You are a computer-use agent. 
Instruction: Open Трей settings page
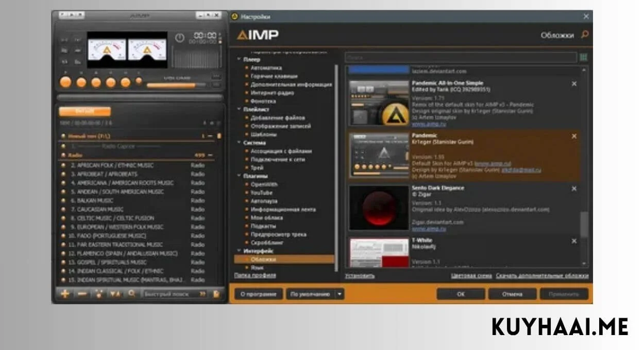click(x=257, y=168)
